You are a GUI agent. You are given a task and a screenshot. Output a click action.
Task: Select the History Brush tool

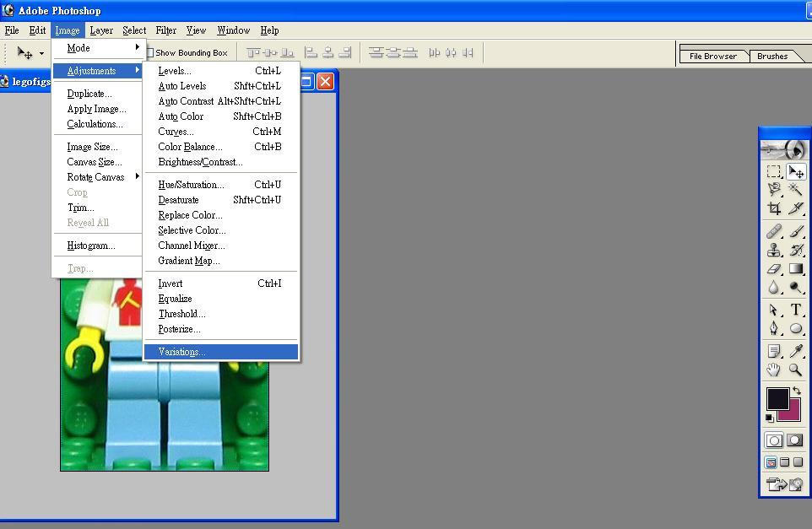click(795, 250)
